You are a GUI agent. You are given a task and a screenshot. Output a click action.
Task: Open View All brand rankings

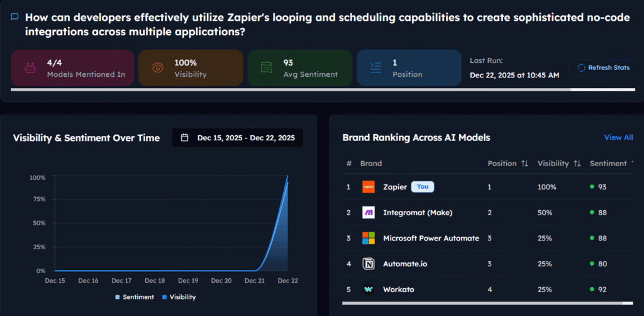(618, 137)
